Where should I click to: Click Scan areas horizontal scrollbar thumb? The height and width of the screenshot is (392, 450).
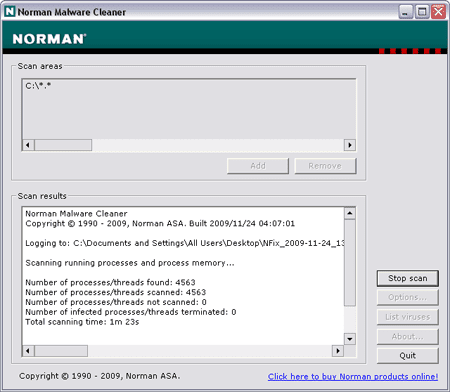63,145
